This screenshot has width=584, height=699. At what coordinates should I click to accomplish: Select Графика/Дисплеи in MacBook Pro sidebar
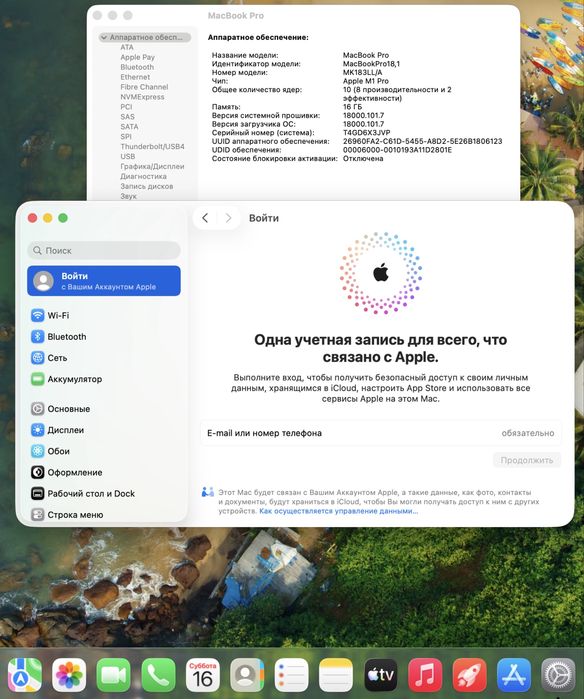coord(152,166)
